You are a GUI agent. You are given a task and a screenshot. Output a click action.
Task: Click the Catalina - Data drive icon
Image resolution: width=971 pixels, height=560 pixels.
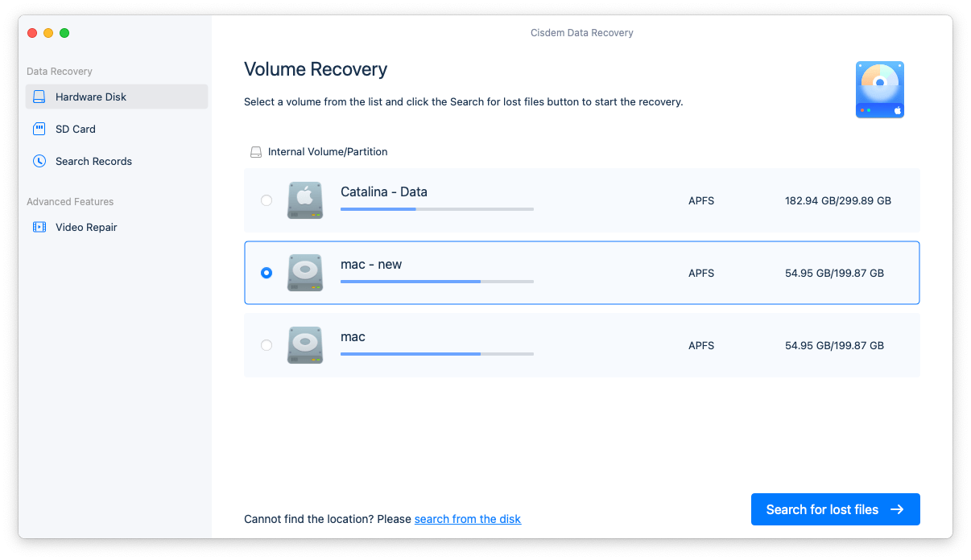305,200
